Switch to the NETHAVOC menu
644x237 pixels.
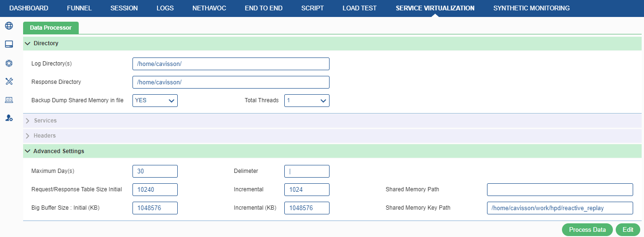[209, 8]
